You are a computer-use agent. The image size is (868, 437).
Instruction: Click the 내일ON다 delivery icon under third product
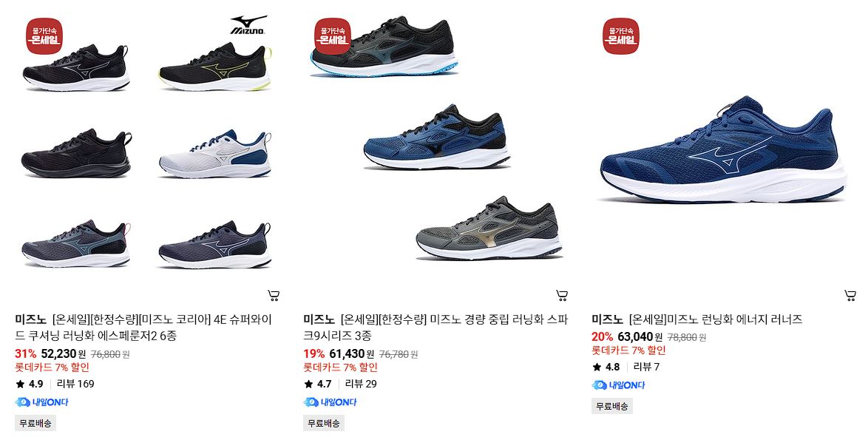618,385
